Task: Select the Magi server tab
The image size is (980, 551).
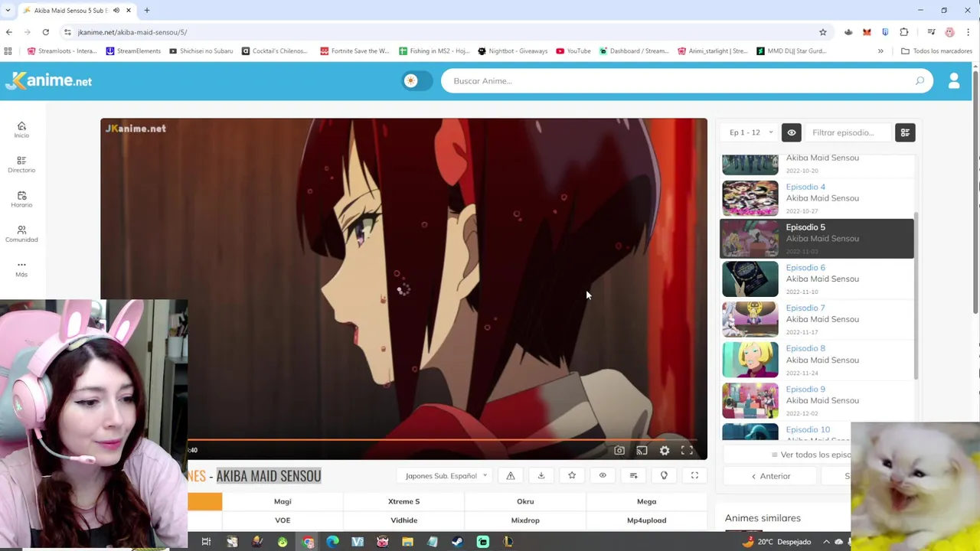Action: (x=283, y=501)
